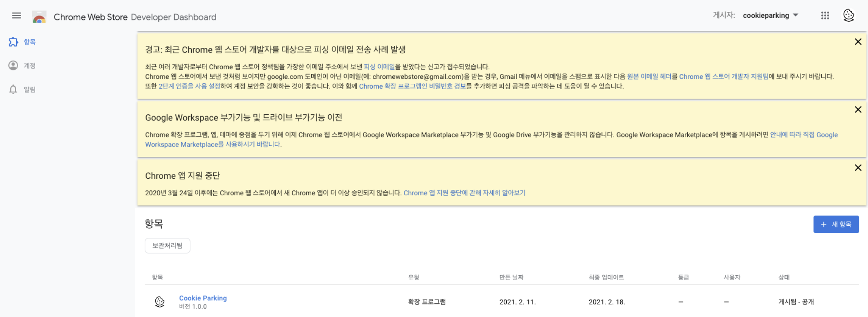Open the Cookie Parking item link
Viewport: 868px width, 317px height.
tap(203, 298)
